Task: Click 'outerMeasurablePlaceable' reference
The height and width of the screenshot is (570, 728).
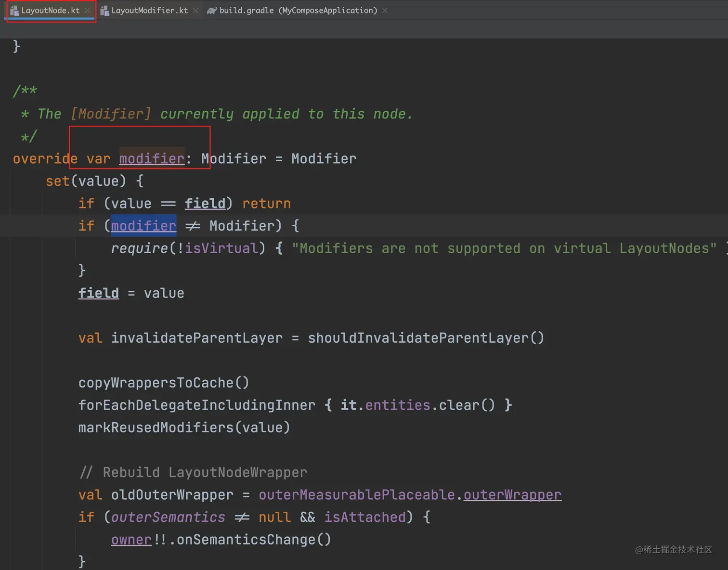Action: click(x=357, y=494)
